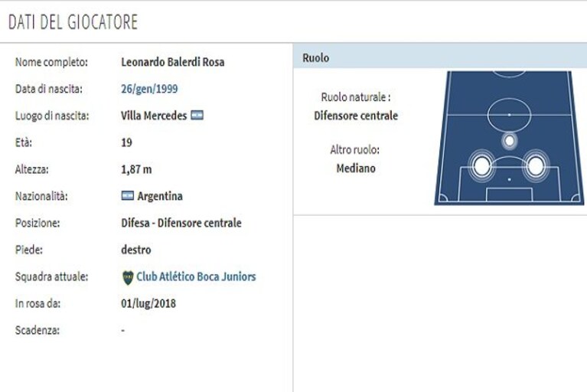Click the birthplace text Villa Mercedes
Viewport: 587px width, 392px height.
pos(154,116)
